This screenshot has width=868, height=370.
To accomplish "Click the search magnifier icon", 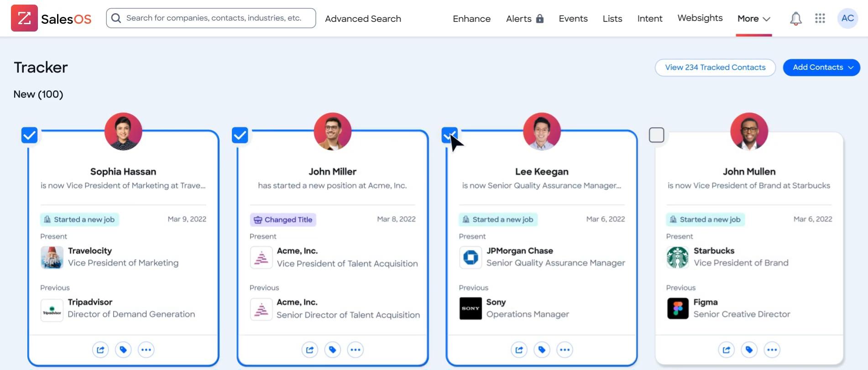I will click(x=116, y=18).
